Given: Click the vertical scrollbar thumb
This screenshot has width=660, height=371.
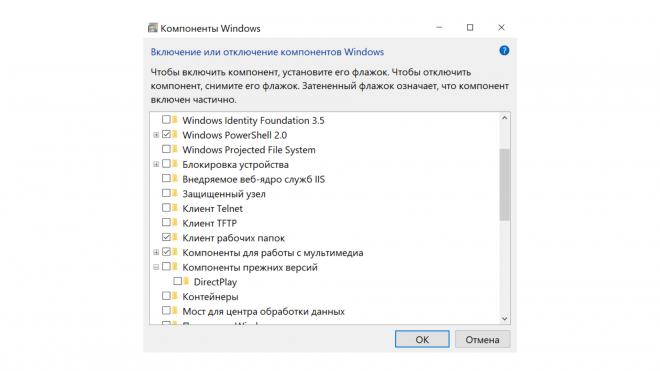Looking at the screenshot, I should pyautogui.click(x=505, y=184).
